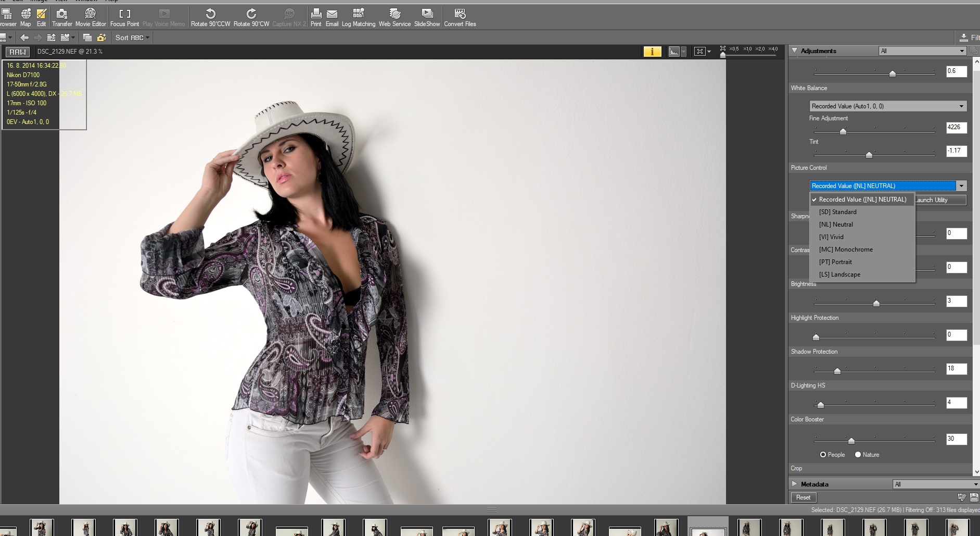The image size is (980, 536).
Task: Click the Rotate 90° CW icon
Action: pyautogui.click(x=251, y=14)
